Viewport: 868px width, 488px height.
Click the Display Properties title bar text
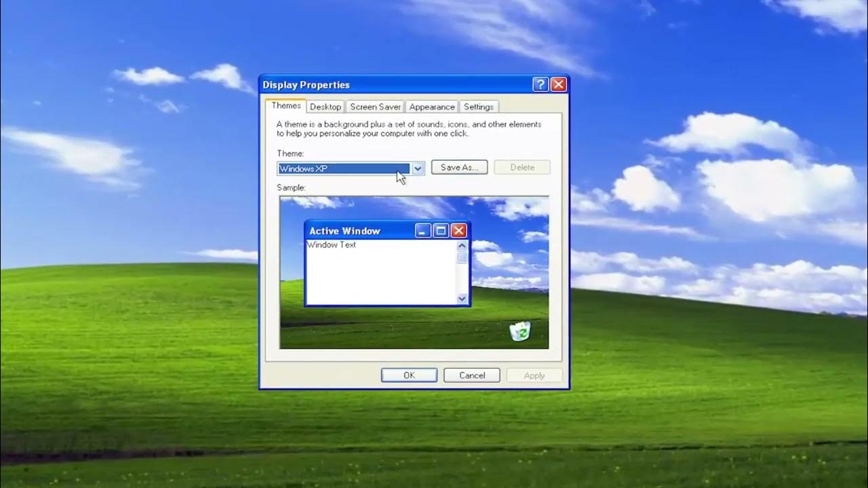tap(306, 85)
